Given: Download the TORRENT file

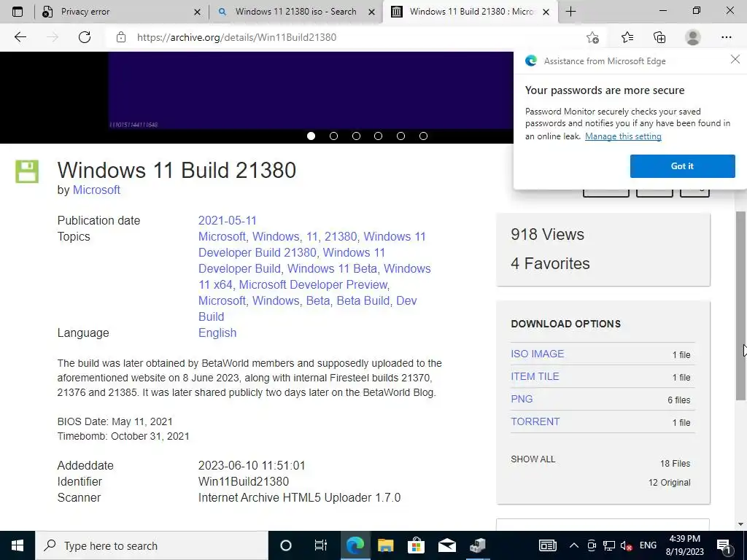Looking at the screenshot, I should coord(535,421).
